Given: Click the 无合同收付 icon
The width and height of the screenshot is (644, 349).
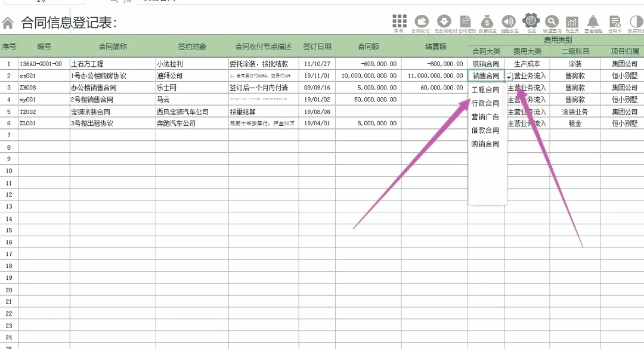Looking at the screenshot, I should coord(444,22).
